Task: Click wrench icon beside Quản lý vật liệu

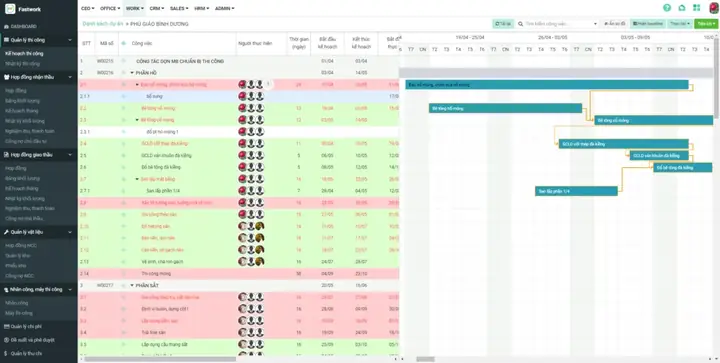Action: [6, 232]
